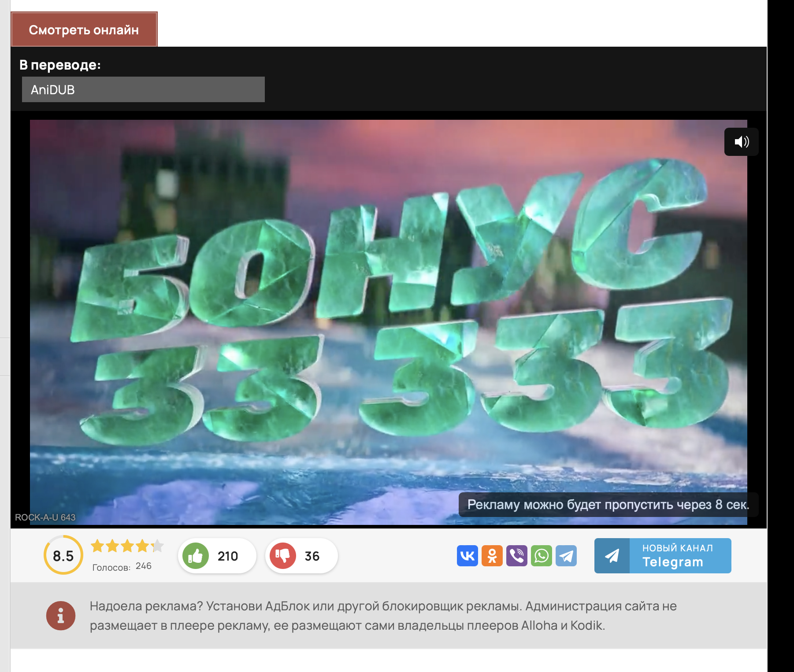Mute the video using the speaker icon
Viewport: 794px width, 672px height.
click(x=741, y=141)
